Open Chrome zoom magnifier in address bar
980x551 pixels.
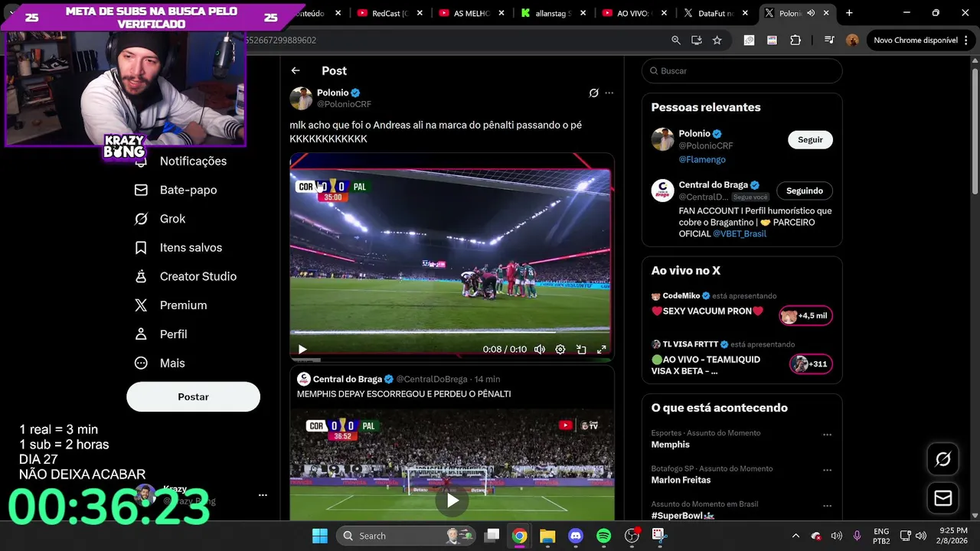pos(676,41)
